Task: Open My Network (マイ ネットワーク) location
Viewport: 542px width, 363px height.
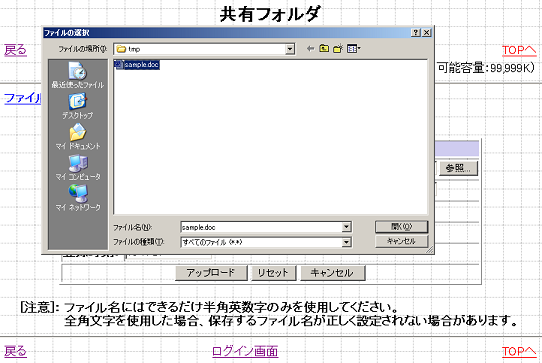Action: 78,198
